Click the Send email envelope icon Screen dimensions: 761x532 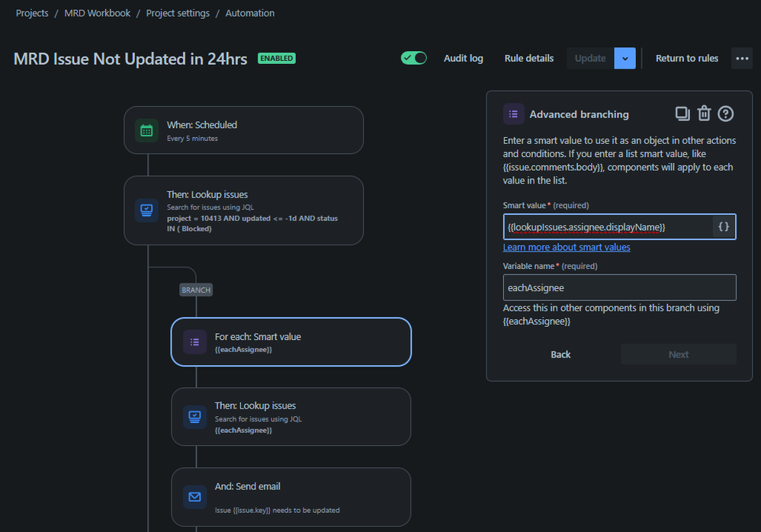pyautogui.click(x=194, y=496)
